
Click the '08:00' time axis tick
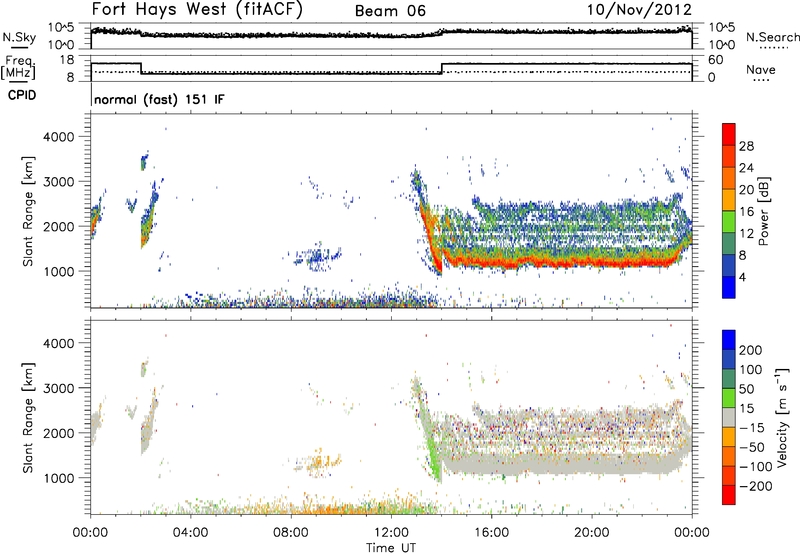pyautogui.click(x=291, y=533)
